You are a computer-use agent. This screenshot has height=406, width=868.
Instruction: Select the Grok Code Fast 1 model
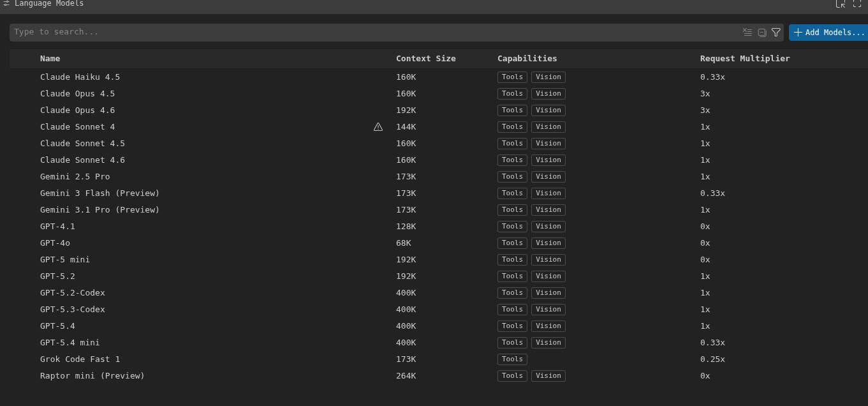(x=80, y=359)
